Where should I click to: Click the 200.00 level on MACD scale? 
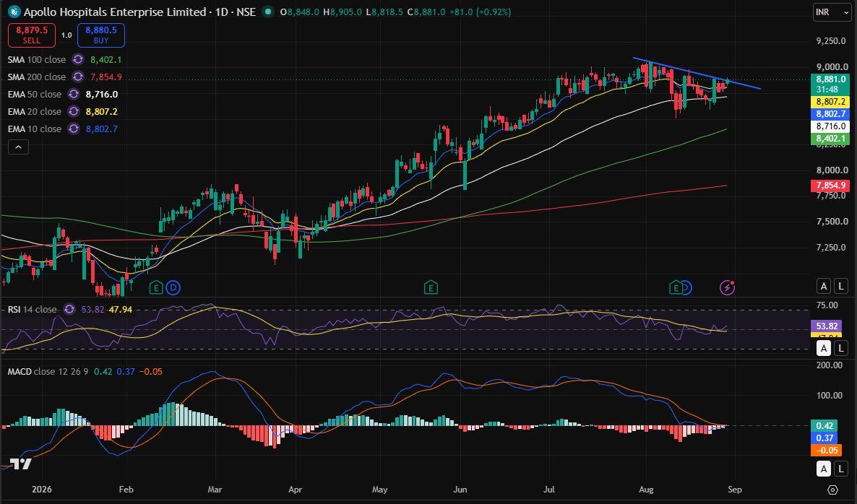tap(830, 365)
